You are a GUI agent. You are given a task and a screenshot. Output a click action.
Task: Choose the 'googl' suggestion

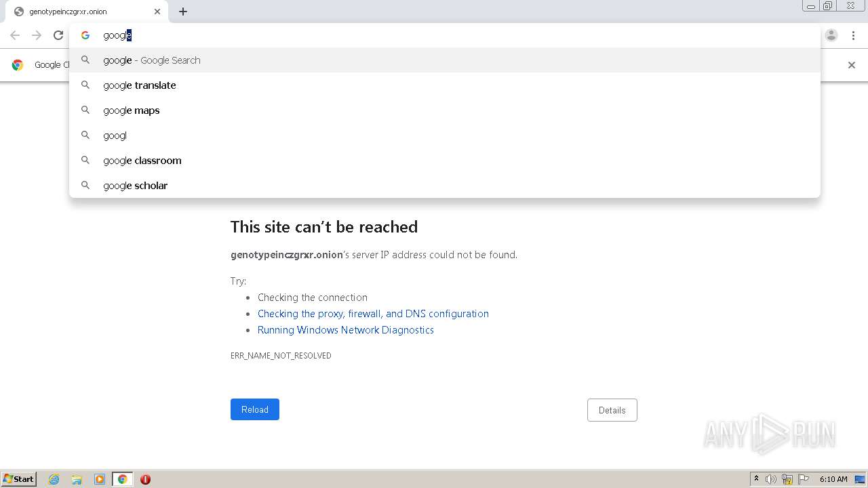pos(445,136)
